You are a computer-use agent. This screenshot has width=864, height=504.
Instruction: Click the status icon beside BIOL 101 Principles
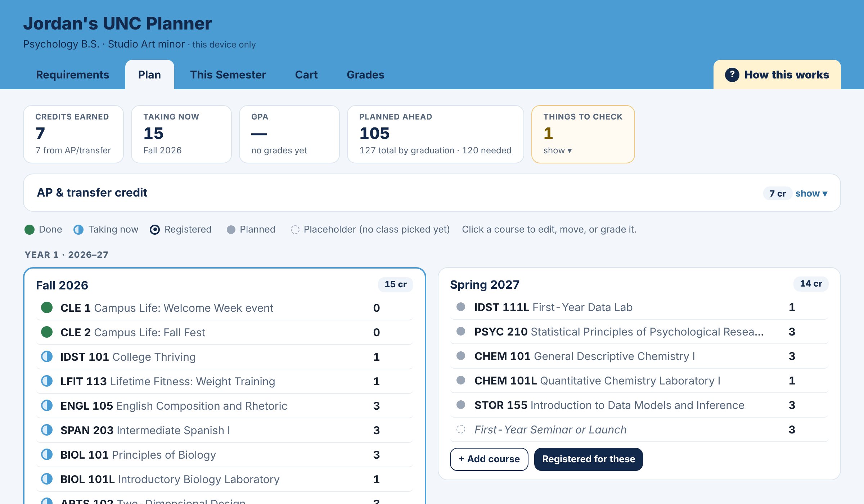pyautogui.click(x=47, y=454)
